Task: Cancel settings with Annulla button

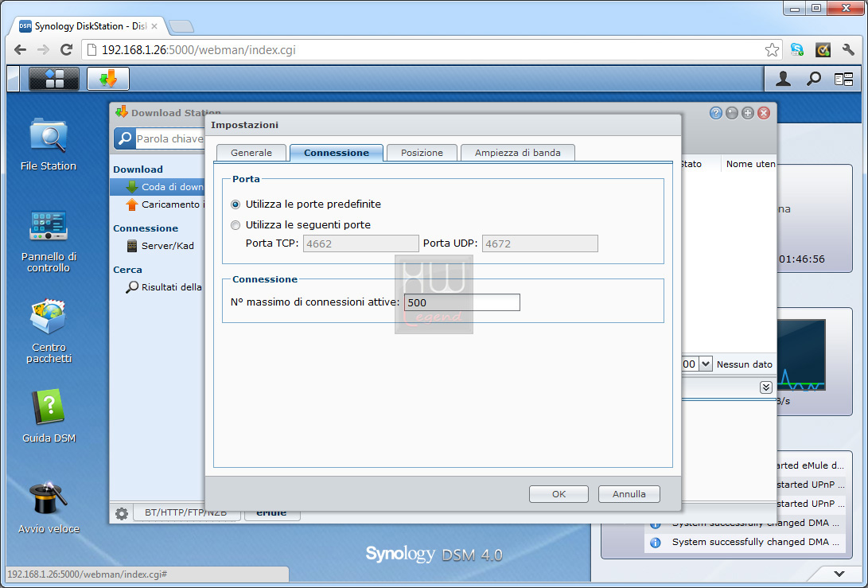Action: (x=629, y=494)
